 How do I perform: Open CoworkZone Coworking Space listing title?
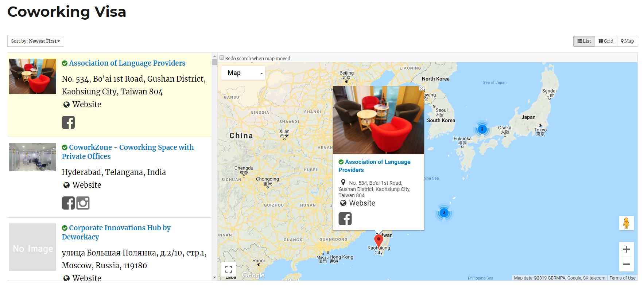point(128,152)
